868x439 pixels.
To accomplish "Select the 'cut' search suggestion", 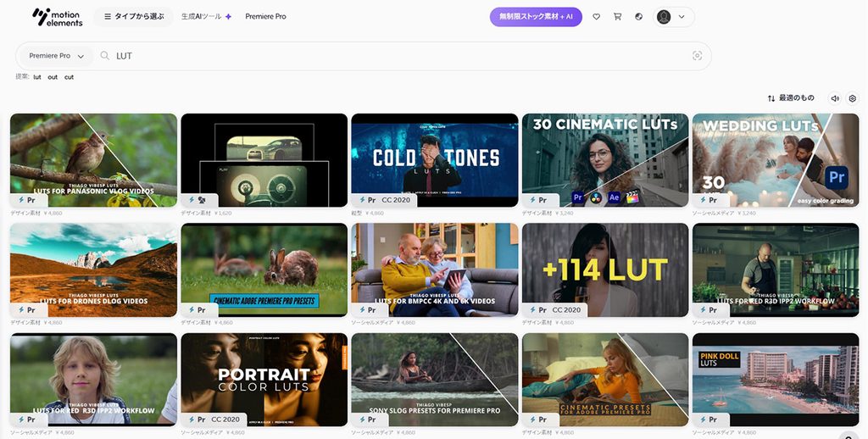I will point(69,77).
